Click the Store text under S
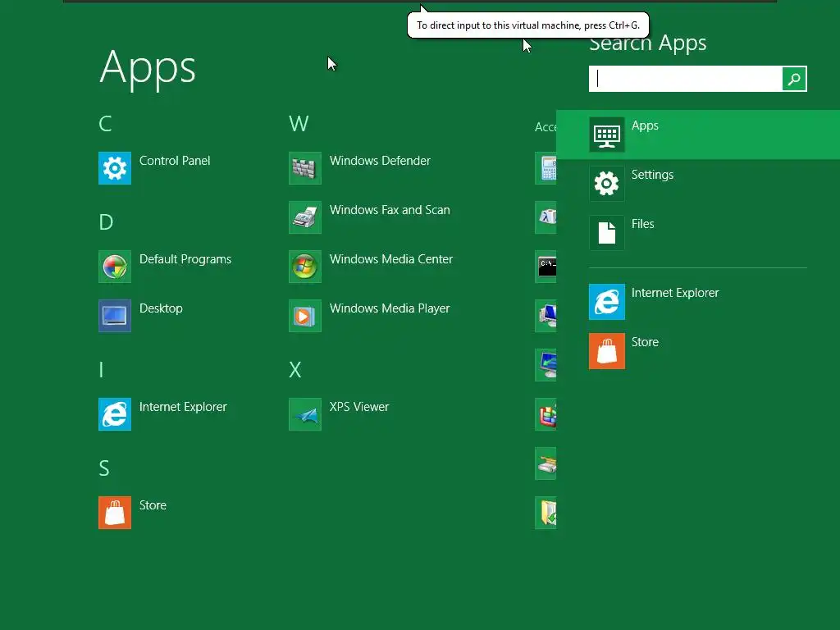The height and width of the screenshot is (630, 840). pos(153,505)
